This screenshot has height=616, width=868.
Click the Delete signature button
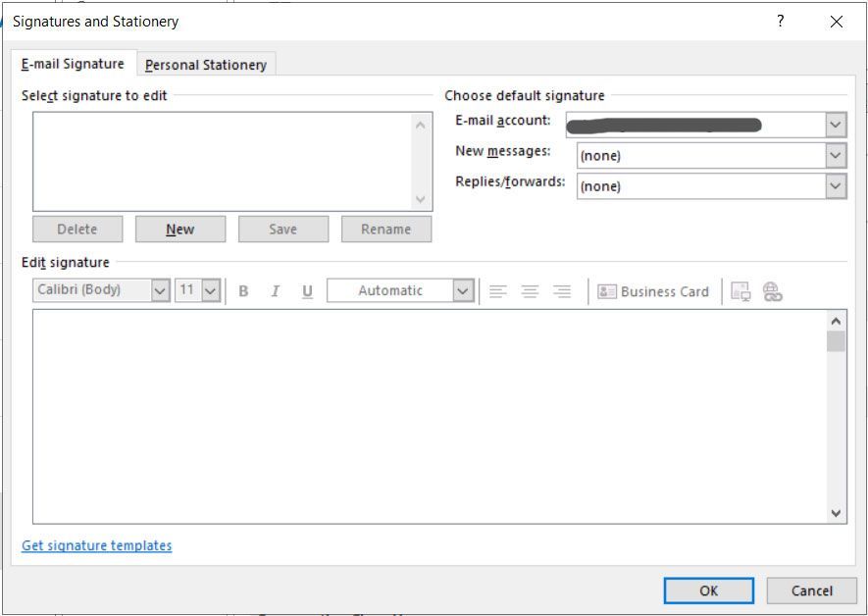pyautogui.click(x=77, y=230)
